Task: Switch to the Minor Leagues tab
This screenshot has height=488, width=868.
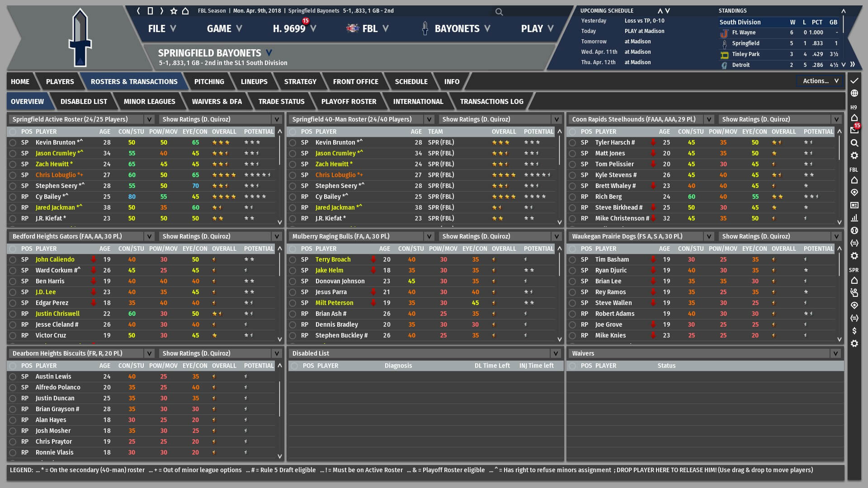Action: (149, 102)
